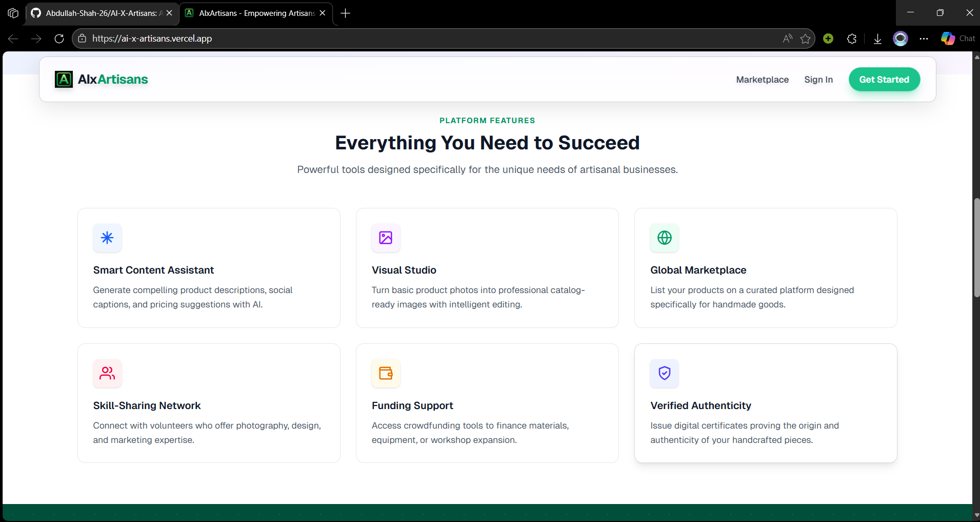Go back with the browser back arrow
980x522 pixels.
tap(13, 38)
